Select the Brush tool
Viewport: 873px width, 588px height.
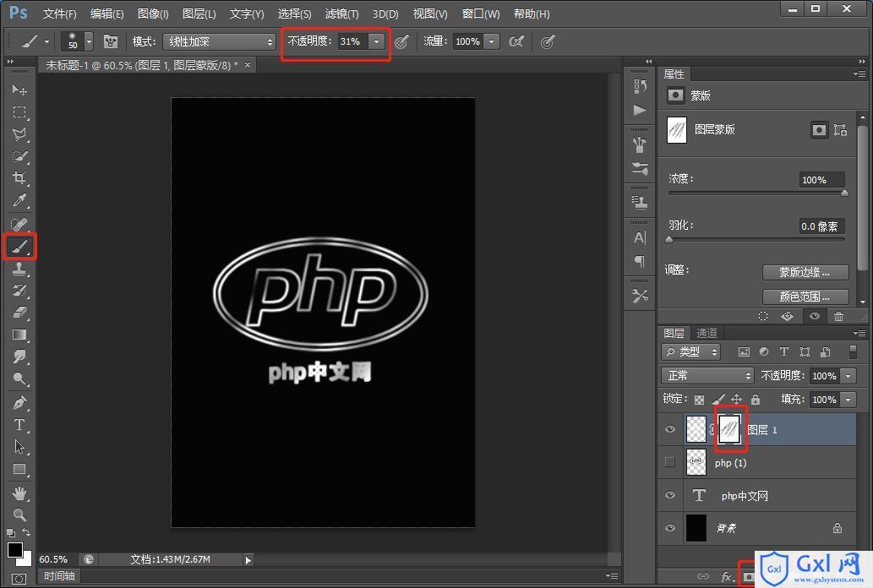click(19, 247)
